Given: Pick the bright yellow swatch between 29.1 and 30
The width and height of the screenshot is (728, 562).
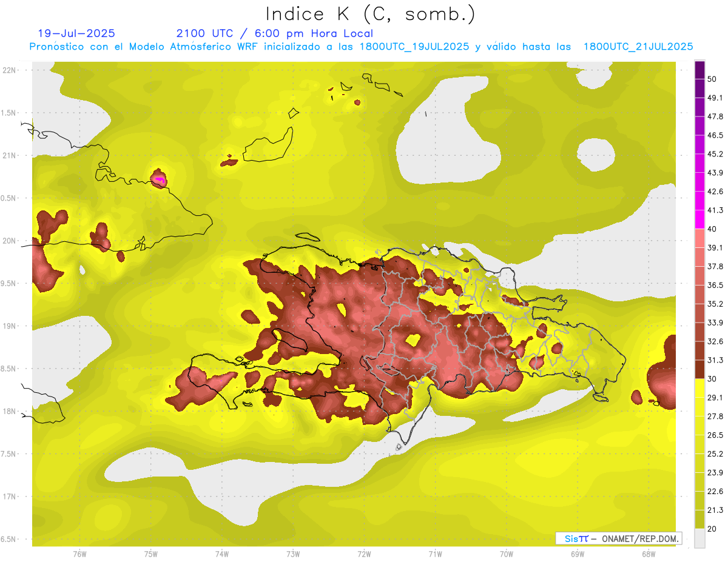Looking at the screenshot, I should 699,388.
